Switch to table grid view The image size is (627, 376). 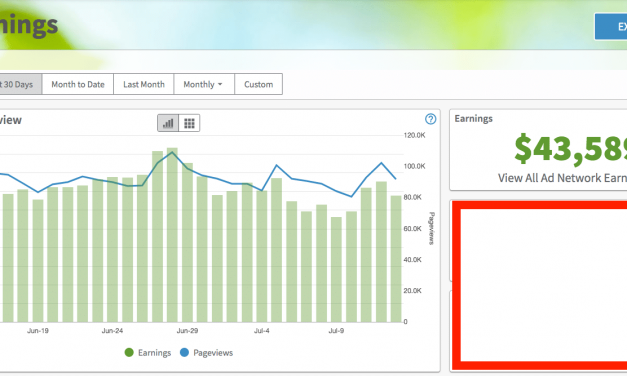pos(189,123)
